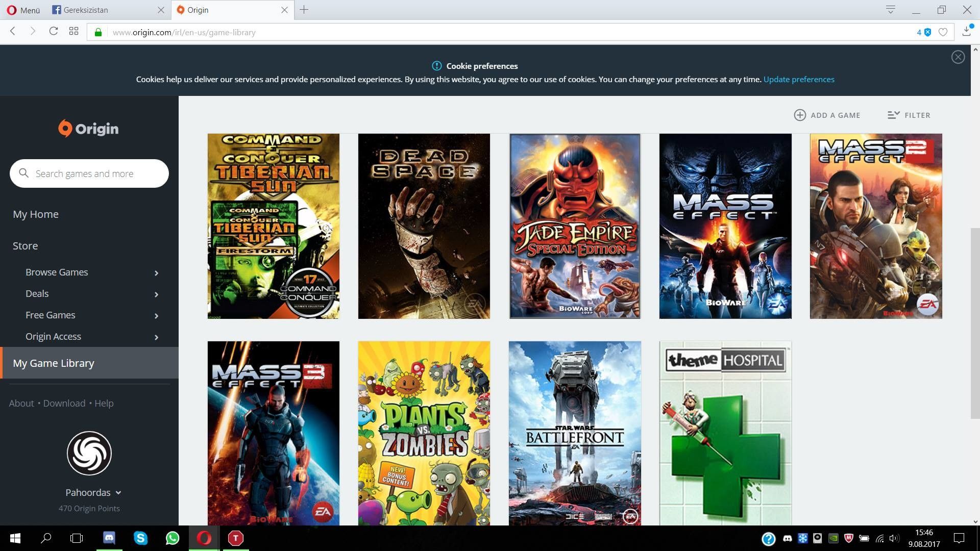Click the Opera speed dial grid icon
Viewport: 980px width, 551px height.
pos(73,32)
